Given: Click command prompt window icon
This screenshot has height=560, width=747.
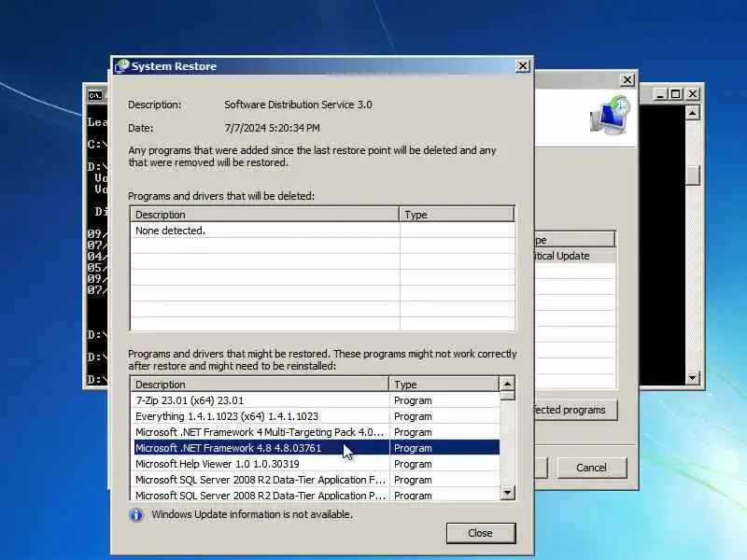Looking at the screenshot, I should coord(95,95).
